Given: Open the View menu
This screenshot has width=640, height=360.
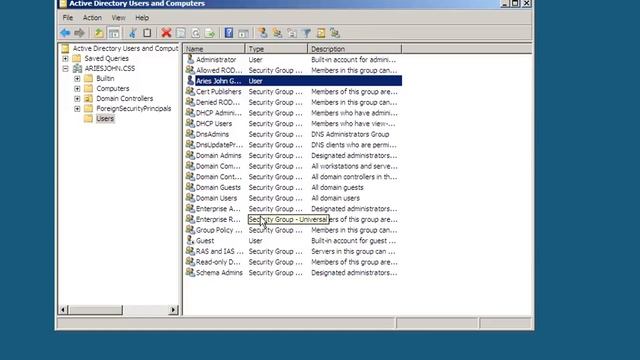Looking at the screenshot, I should point(118,18).
